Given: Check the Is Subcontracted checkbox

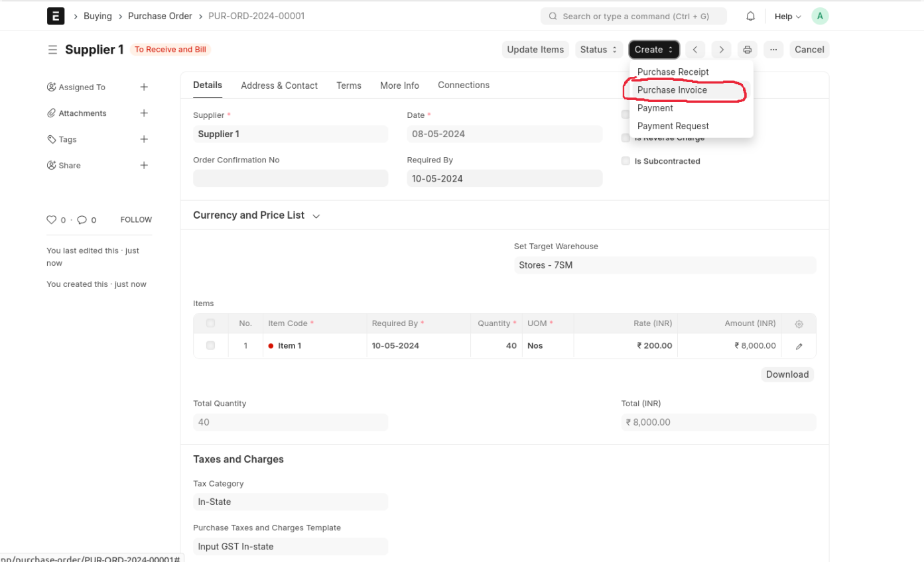Looking at the screenshot, I should pyautogui.click(x=626, y=161).
